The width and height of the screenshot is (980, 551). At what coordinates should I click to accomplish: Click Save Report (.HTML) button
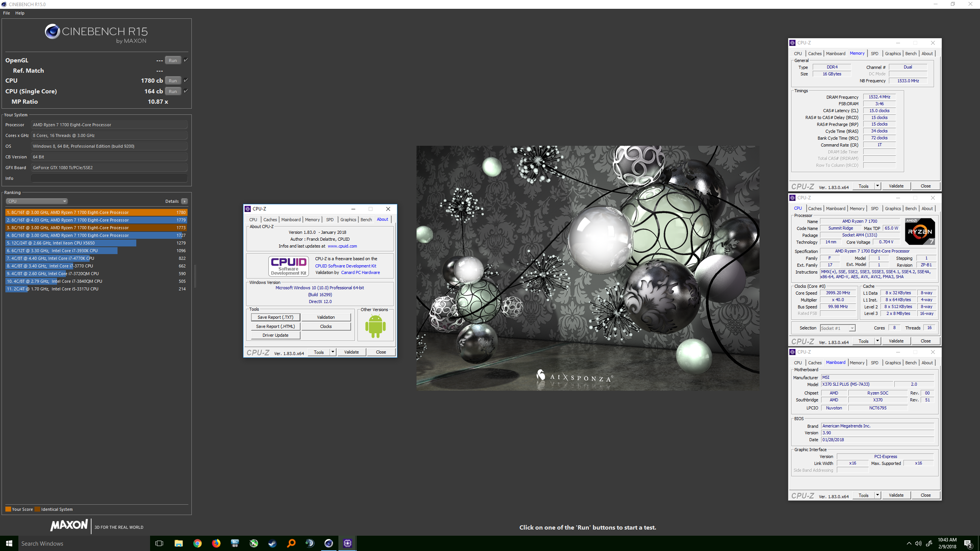pyautogui.click(x=275, y=326)
